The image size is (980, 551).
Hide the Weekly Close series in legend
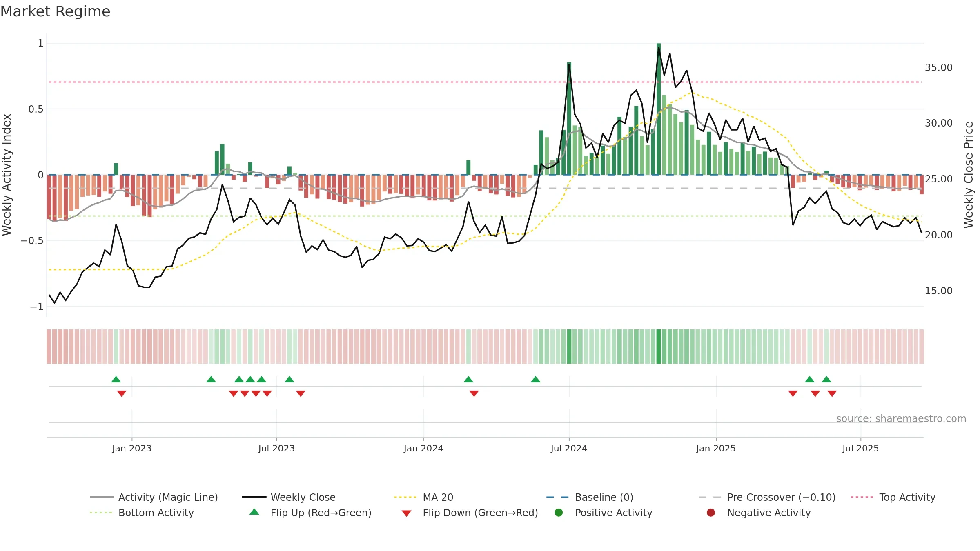[289, 497]
